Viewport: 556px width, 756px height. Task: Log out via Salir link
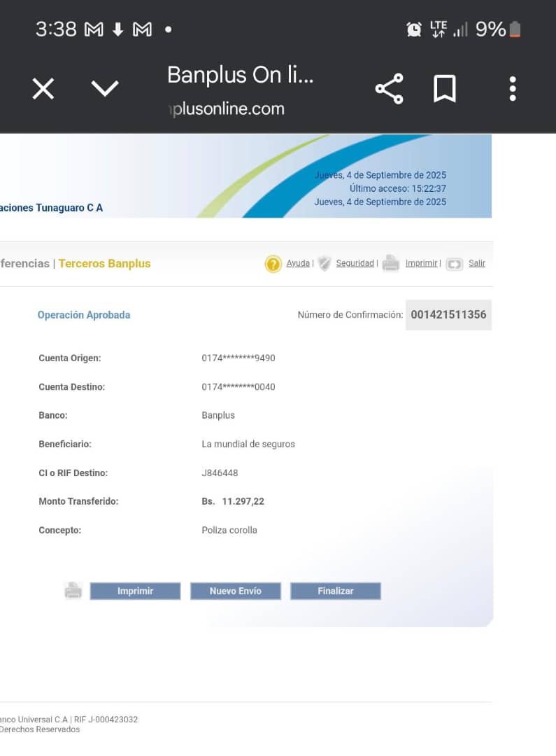coord(477,263)
